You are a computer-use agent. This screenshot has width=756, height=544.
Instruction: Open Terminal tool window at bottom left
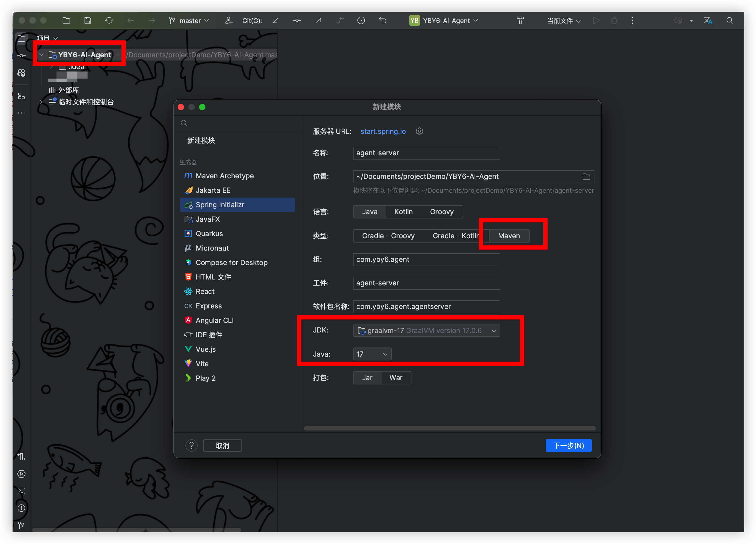21,491
